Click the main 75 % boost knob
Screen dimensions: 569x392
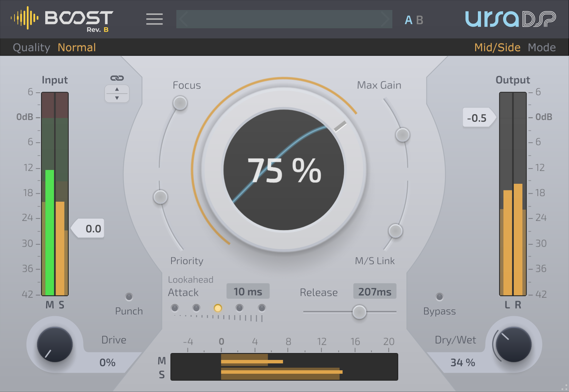tap(284, 170)
